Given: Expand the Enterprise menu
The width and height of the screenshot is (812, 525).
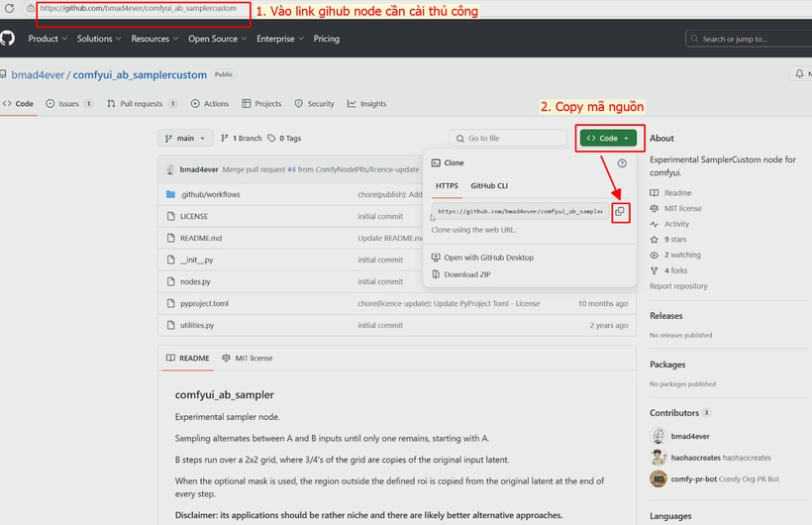Looking at the screenshot, I should click(x=280, y=39).
